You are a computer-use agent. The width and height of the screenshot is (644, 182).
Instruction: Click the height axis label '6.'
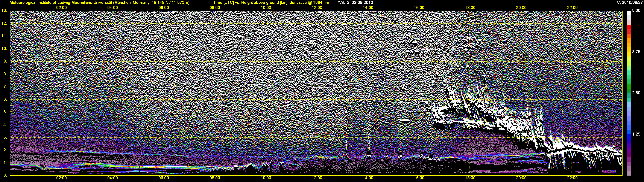pyautogui.click(x=5, y=99)
